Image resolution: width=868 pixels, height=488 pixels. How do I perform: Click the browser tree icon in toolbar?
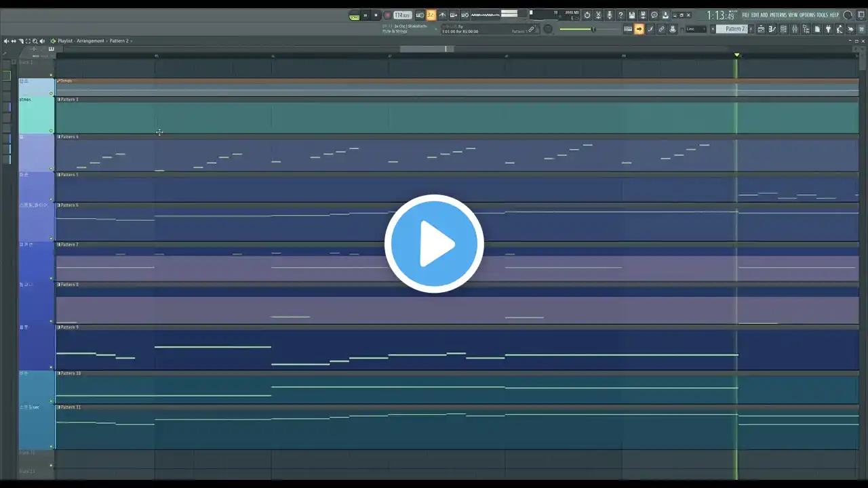[806, 28]
